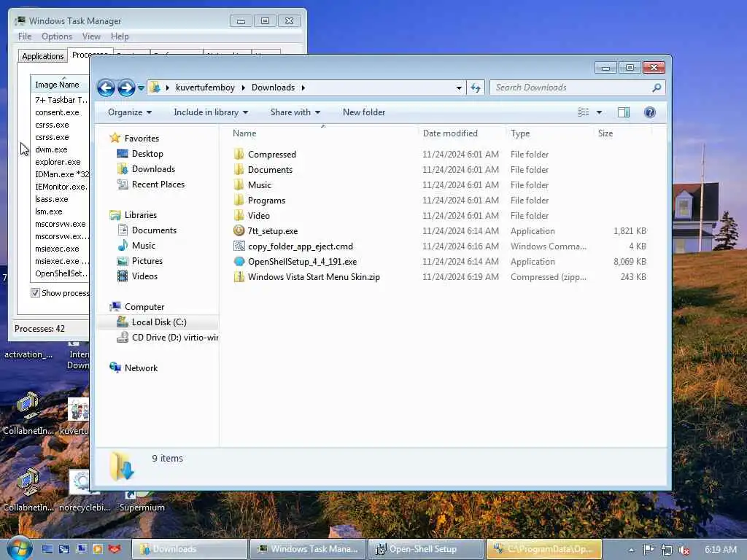The image size is (747, 560).
Task: Select the 7tt_setup.exe file icon
Action: click(x=239, y=231)
